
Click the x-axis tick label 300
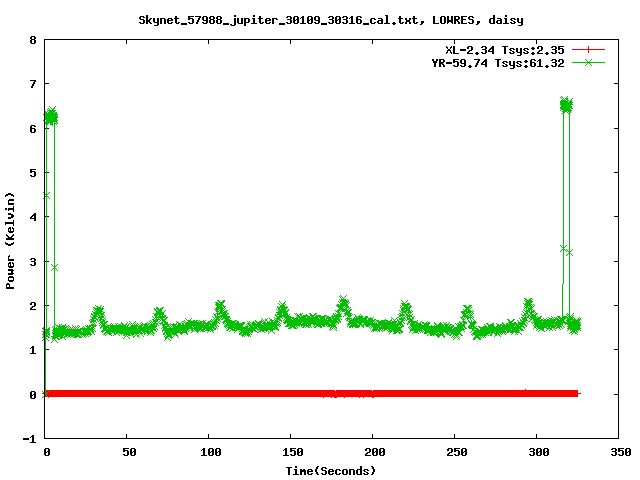pos(539,452)
